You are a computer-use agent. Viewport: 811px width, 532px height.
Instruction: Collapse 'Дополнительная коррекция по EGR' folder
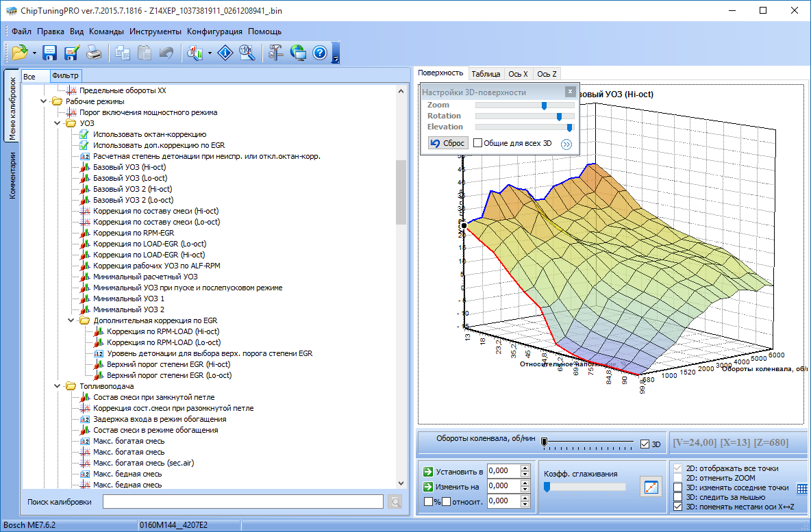tap(71, 320)
